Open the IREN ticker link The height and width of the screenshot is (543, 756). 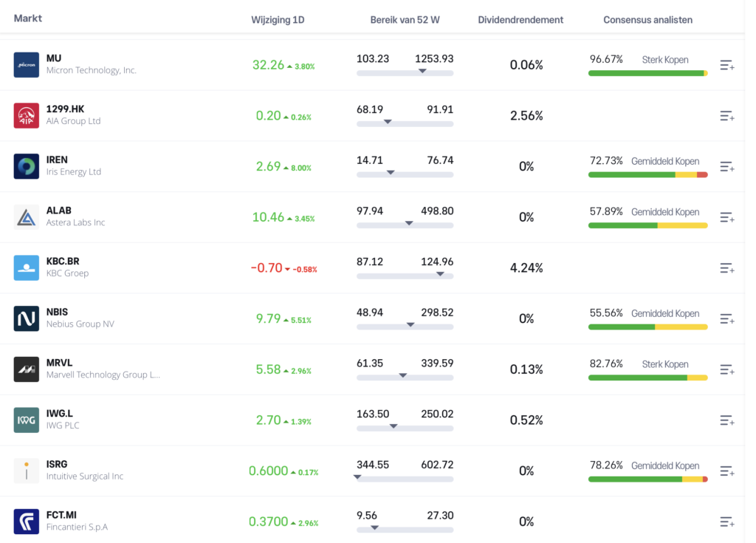[57, 160]
